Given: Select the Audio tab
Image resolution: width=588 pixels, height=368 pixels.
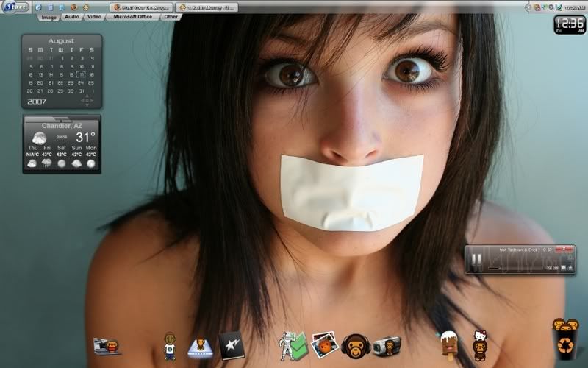Looking at the screenshot, I should [x=72, y=17].
